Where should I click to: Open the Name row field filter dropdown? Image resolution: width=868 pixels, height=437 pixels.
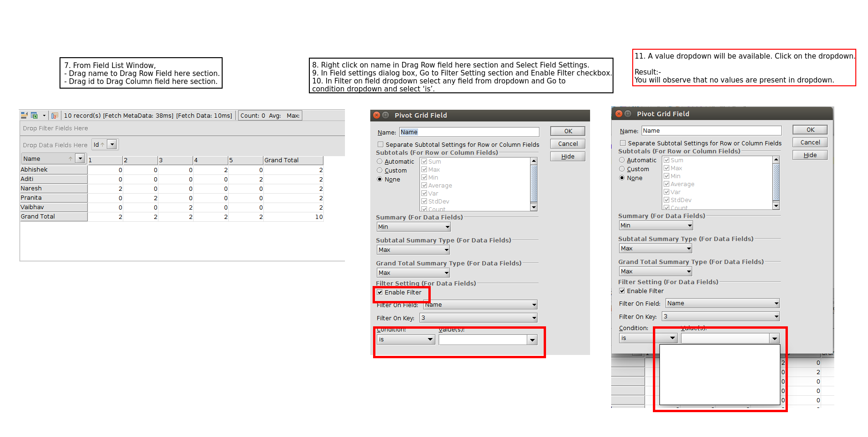pos(80,158)
